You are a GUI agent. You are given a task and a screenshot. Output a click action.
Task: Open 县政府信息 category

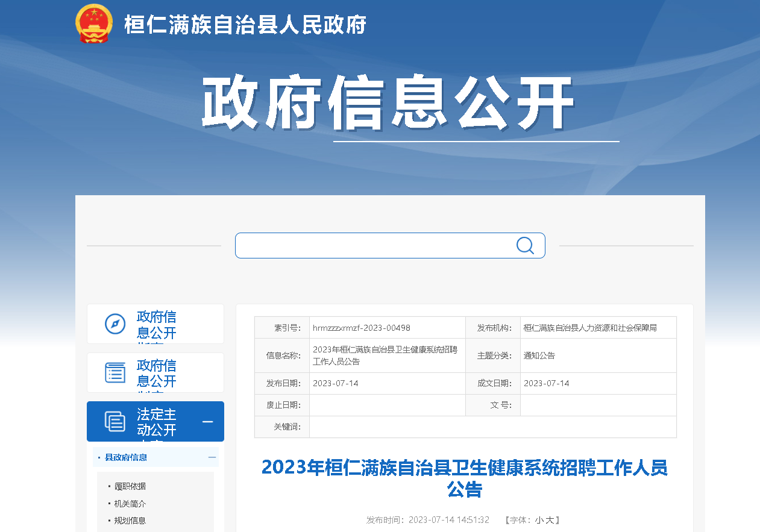[126, 457]
